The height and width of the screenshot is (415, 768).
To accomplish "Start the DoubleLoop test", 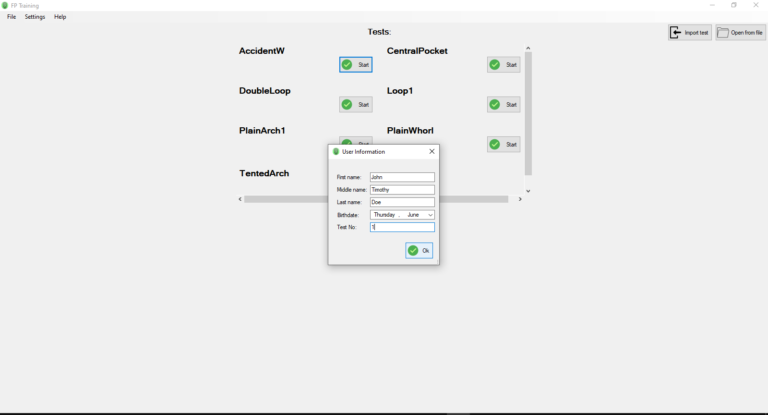I will click(x=356, y=104).
